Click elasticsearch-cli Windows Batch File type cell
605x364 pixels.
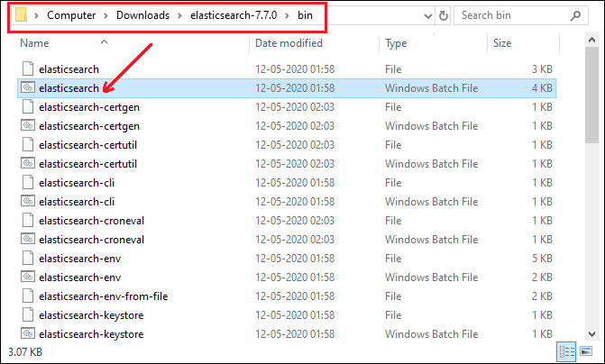coord(431,201)
